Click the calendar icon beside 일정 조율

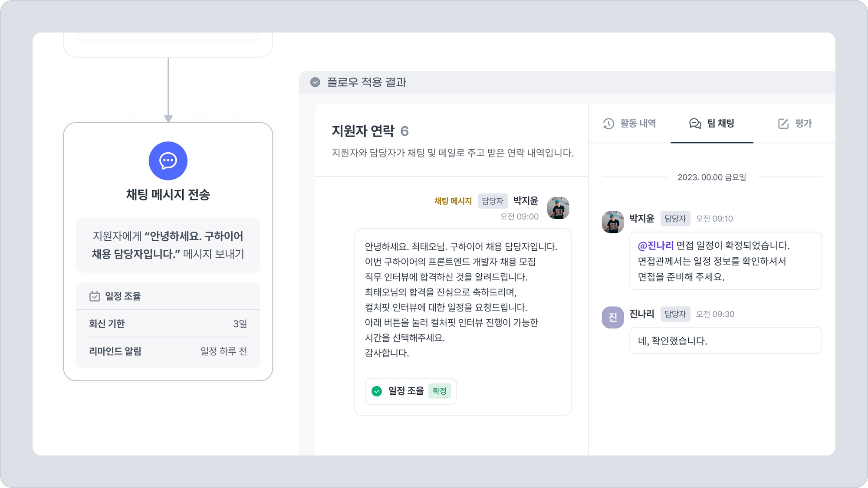tap(95, 296)
